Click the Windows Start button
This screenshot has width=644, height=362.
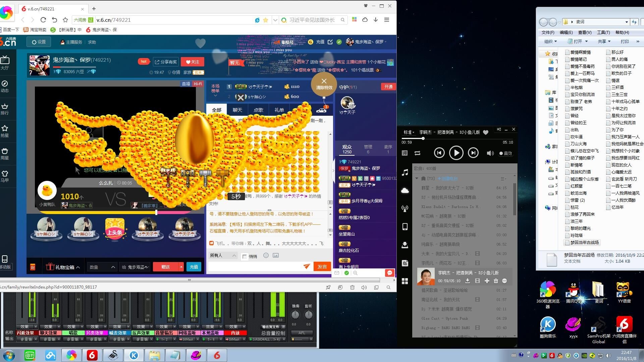[x=9, y=355]
